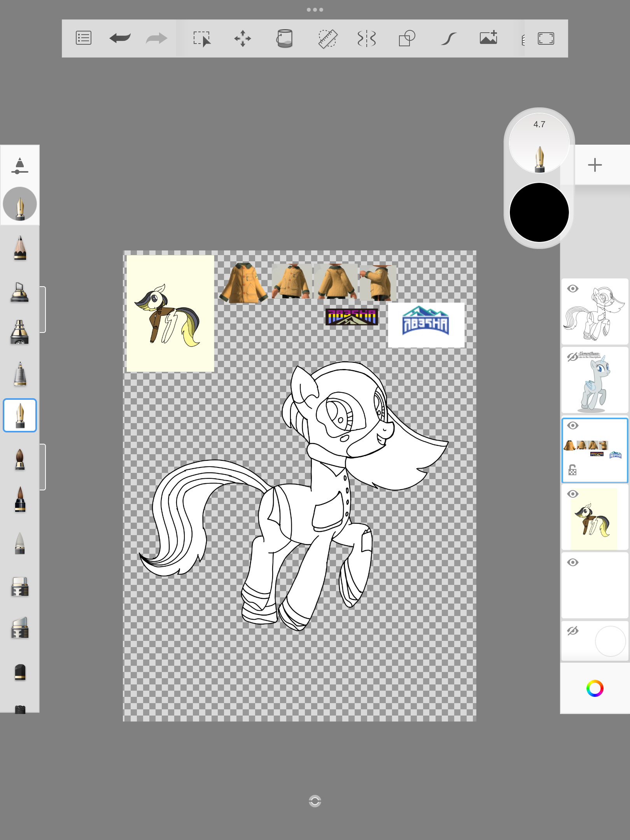Hide the interface with the fullscreen icon

pos(546,38)
